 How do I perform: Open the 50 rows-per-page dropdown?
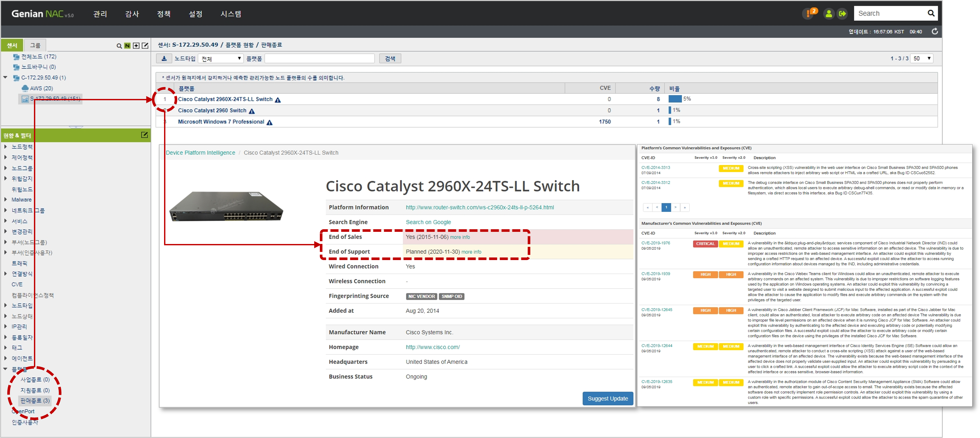[922, 59]
